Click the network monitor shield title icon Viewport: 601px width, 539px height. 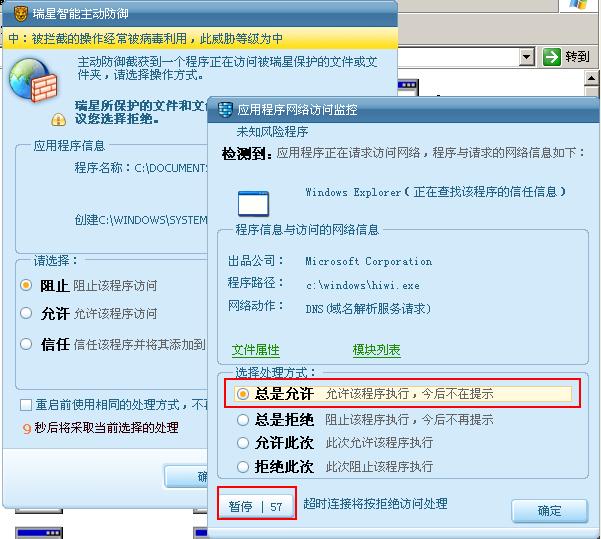pyautogui.click(x=225, y=110)
